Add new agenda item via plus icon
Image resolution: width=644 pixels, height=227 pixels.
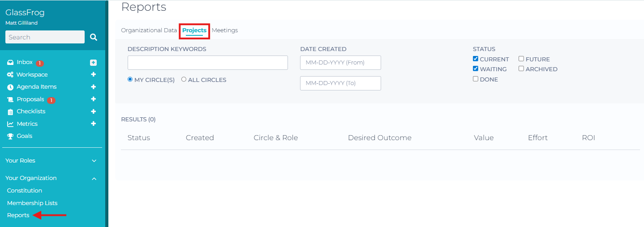(x=93, y=87)
